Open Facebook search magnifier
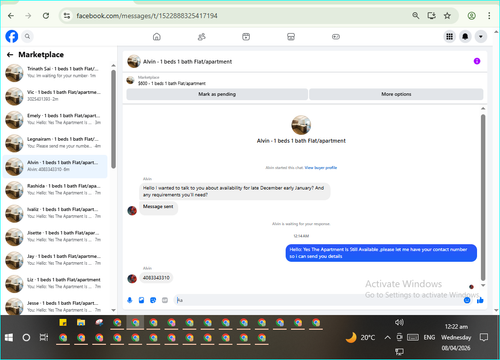Image resolution: width=500 pixels, height=360 pixels. point(27,36)
